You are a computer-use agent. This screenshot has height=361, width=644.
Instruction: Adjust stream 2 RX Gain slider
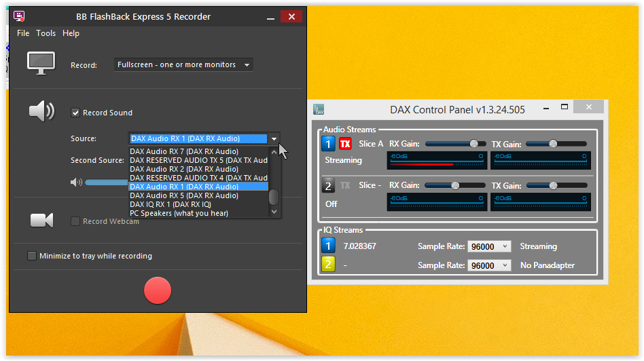[455, 186]
